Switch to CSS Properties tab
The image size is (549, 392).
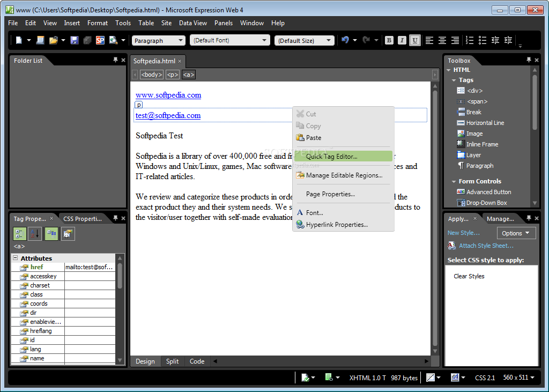point(83,219)
